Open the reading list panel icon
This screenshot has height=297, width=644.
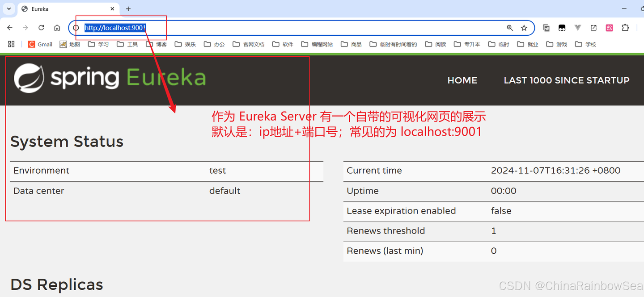pyautogui.click(x=546, y=28)
